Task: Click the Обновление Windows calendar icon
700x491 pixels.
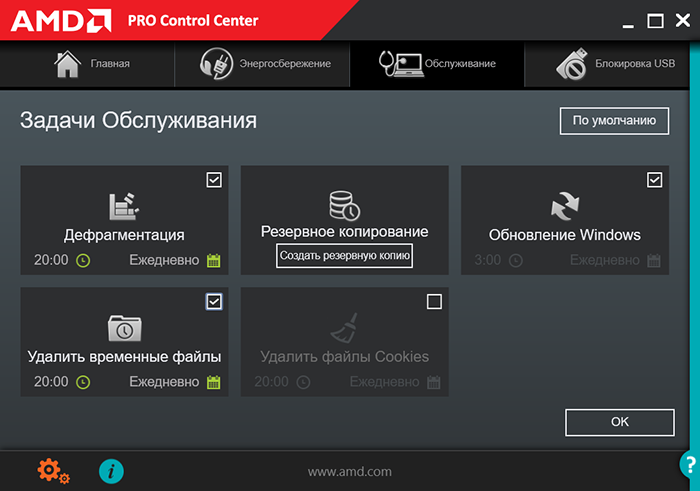Action: point(654,260)
